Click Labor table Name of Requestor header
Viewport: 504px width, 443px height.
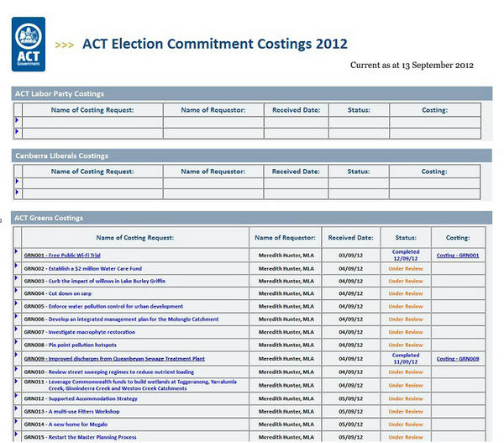pyautogui.click(x=213, y=110)
